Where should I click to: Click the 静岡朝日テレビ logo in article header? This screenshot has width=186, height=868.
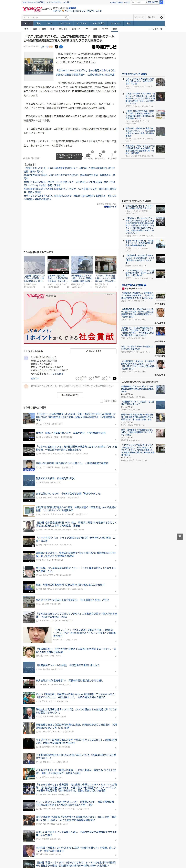tap(104, 47)
